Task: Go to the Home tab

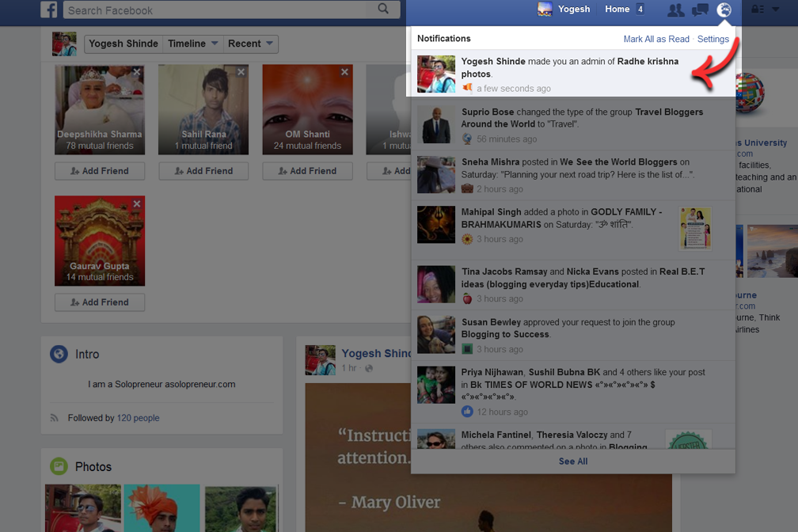Action: pyautogui.click(x=617, y=9)
